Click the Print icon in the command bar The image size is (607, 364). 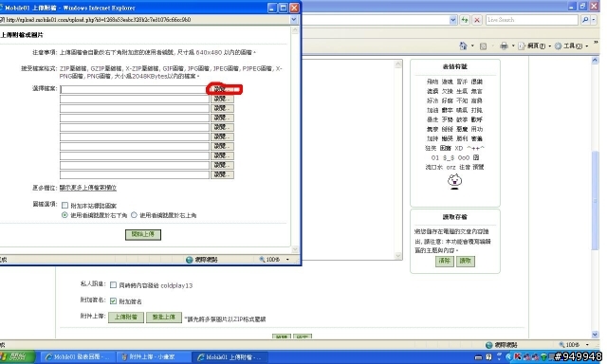point(504,46)
